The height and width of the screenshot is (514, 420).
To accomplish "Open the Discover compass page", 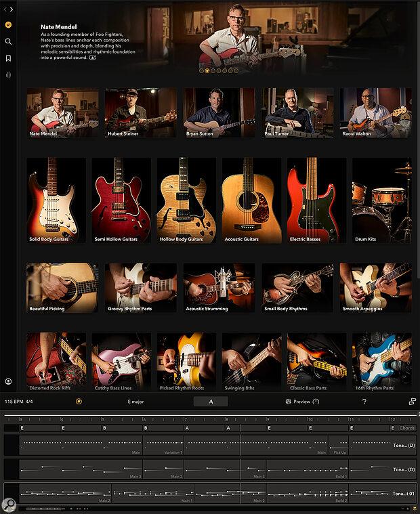I will pos(9,25).
